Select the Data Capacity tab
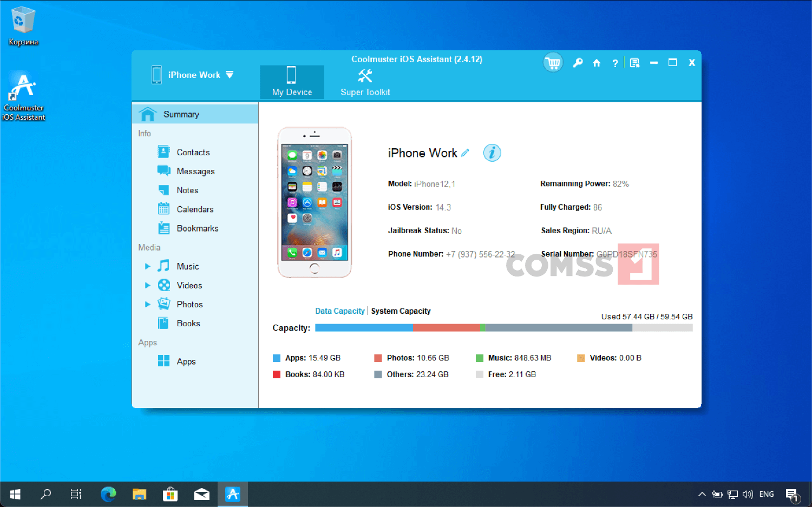 pyautogui.click(x=340, y=311)
